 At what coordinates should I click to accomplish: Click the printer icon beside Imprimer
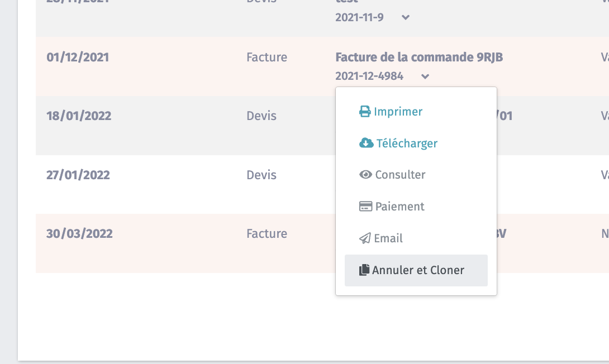pyautogui.click(x=365, y=112)
